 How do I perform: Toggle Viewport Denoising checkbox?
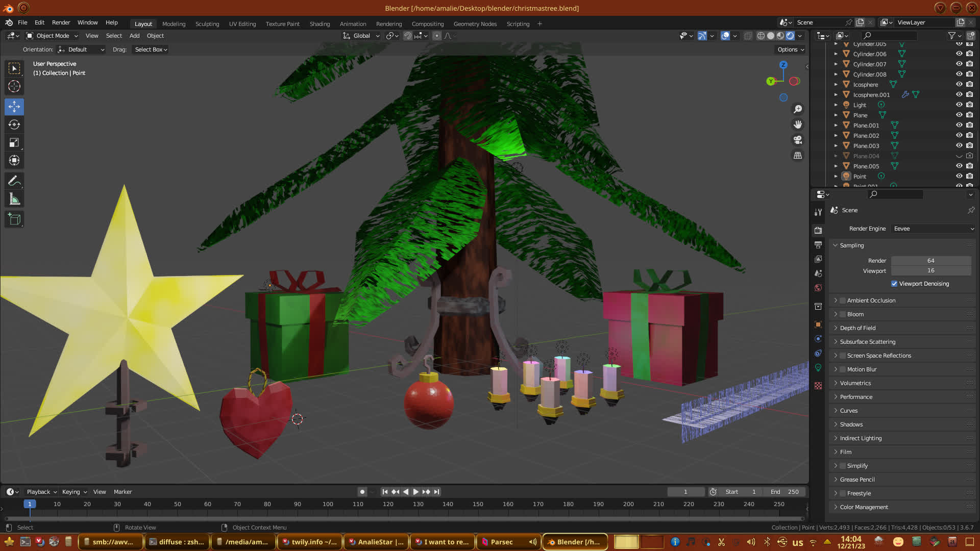pyautogui.click(x=894, y=284)
